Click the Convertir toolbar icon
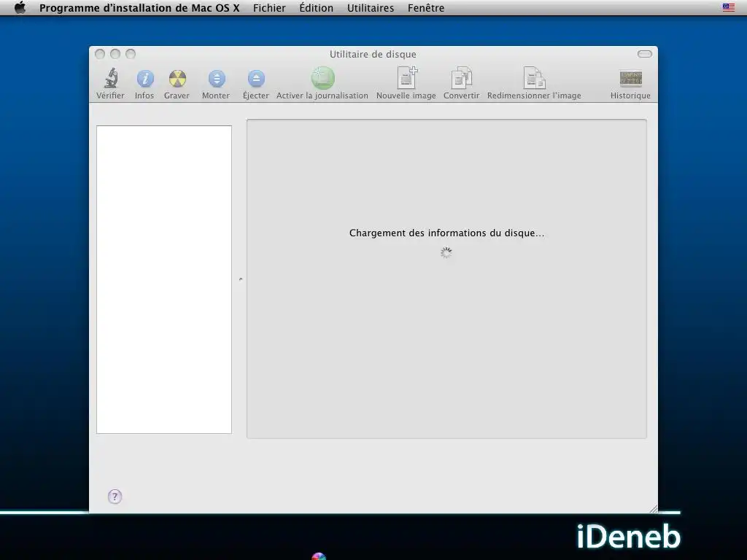 (x=461, y=77)
